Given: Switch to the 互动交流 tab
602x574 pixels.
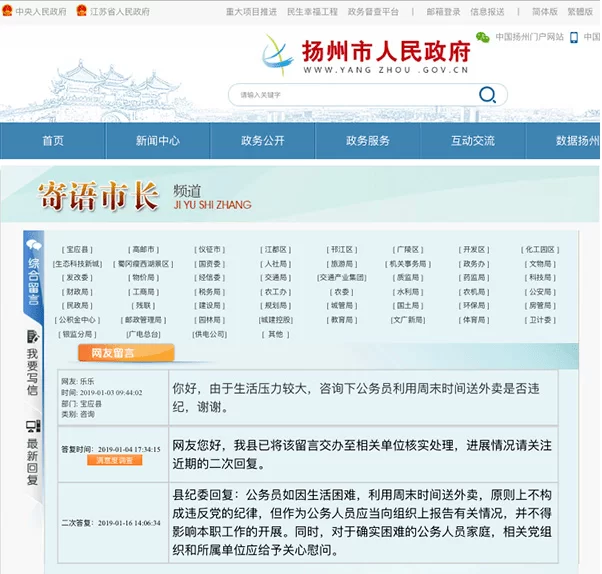Looking at the screenshot, I should pos(473,141).
